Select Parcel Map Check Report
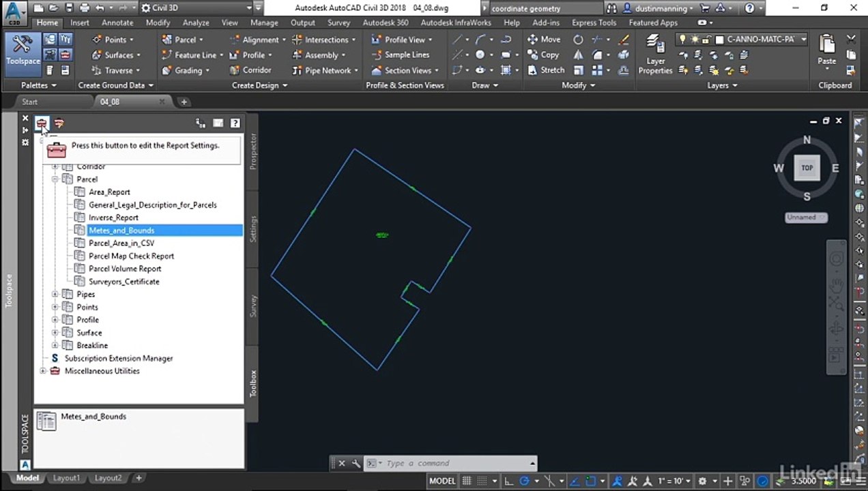Screen dimensions: 868x491 coord(131,256)
